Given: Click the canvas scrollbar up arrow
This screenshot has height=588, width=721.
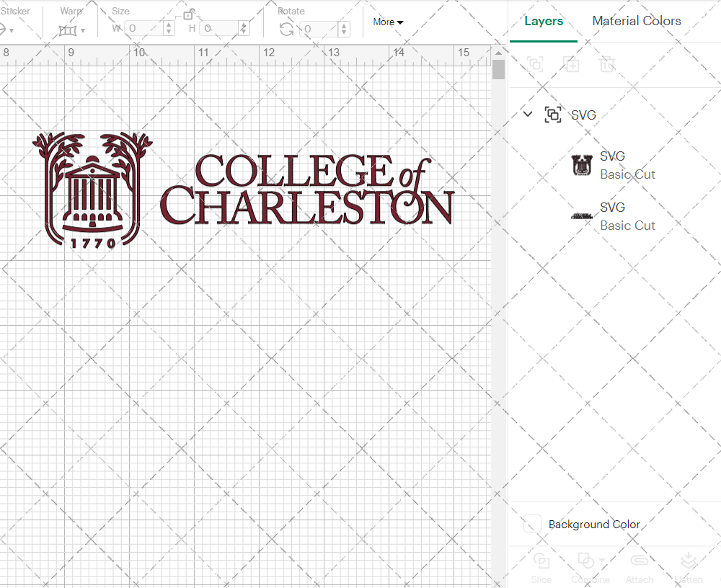Looking at the screenshot, I should 498,53.
